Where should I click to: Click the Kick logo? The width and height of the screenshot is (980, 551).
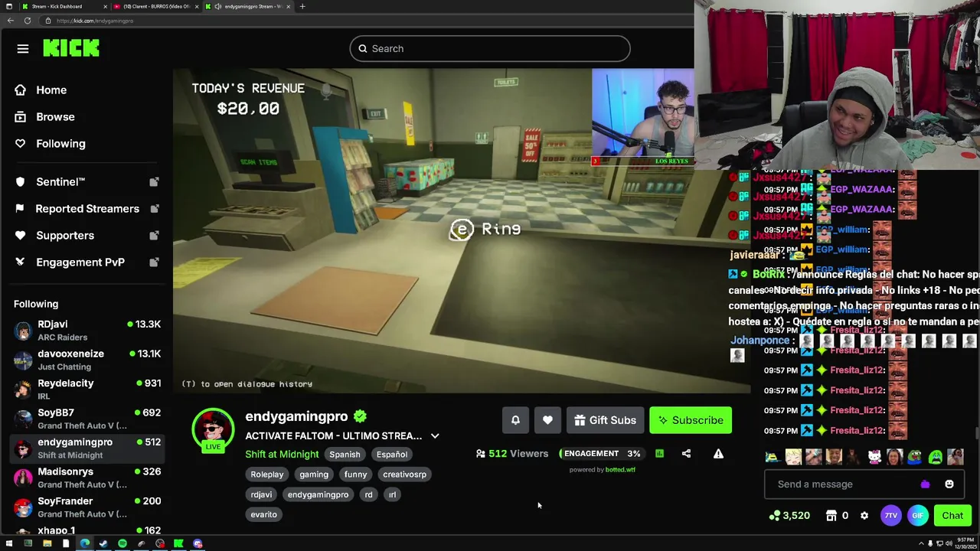(71, 48)
